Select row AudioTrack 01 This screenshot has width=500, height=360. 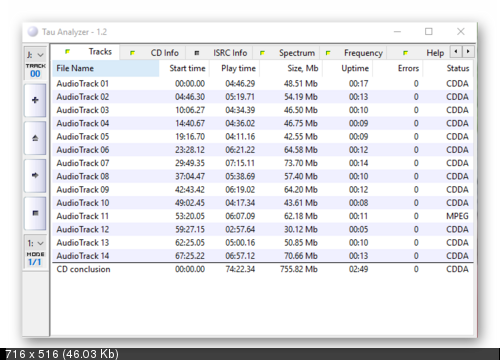coord(263,84)
